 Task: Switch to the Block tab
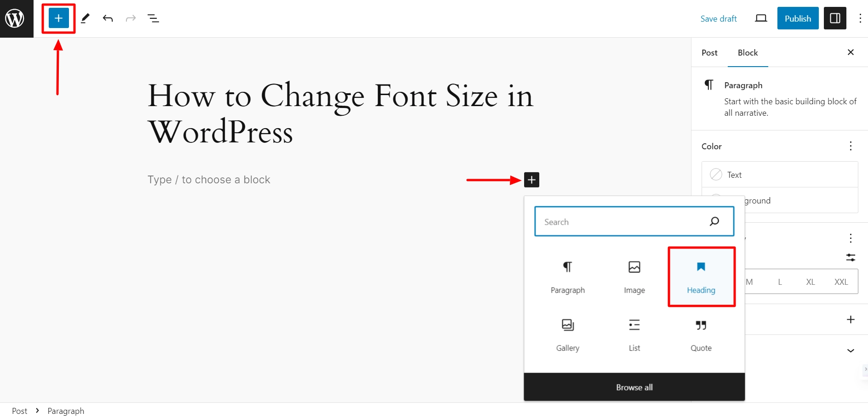tap(748, 53)
